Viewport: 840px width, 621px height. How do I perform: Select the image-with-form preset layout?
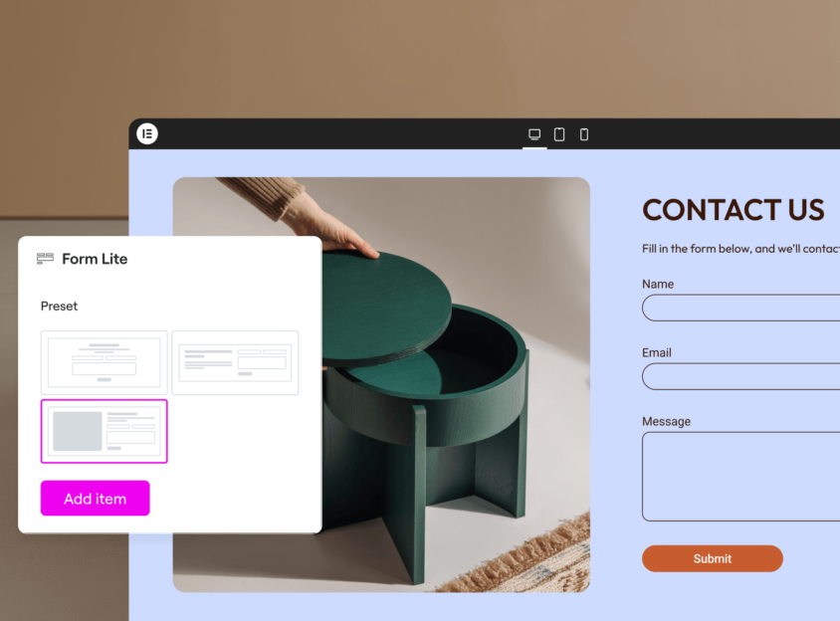point(105,431)
